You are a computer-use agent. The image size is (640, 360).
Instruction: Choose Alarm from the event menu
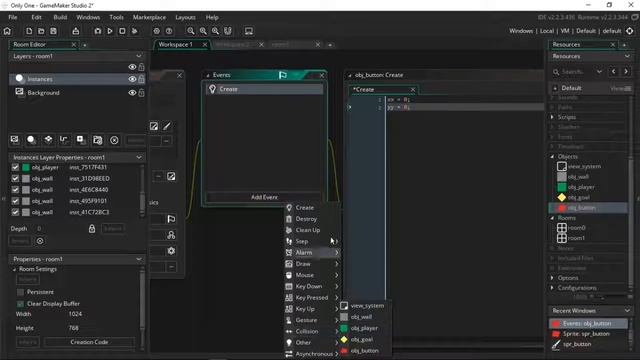pos(312,253)
